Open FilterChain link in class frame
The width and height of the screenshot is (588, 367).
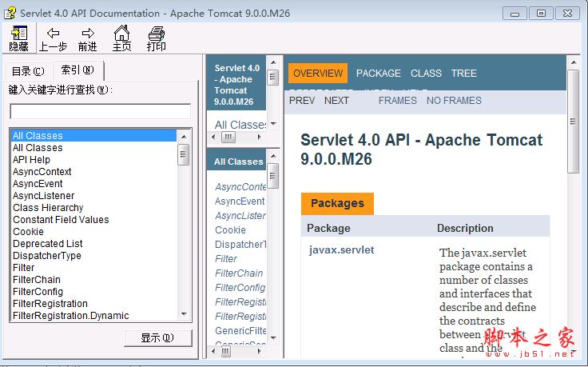239,273
